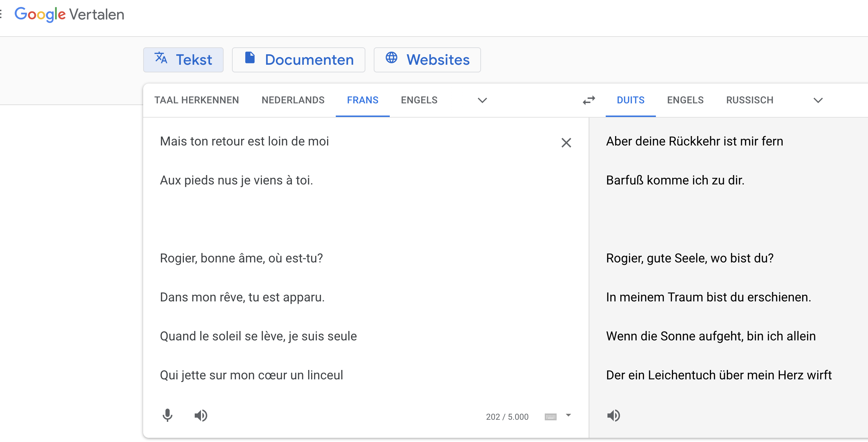
Task: Switch to Documenten translation mode
Action: (299, 60)
